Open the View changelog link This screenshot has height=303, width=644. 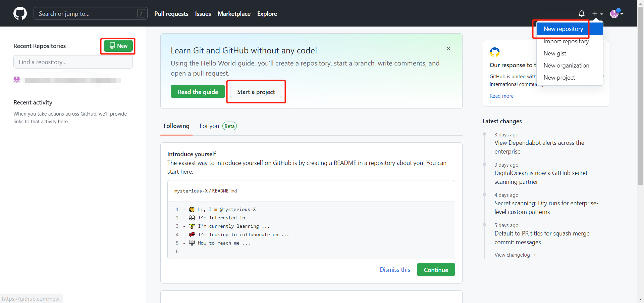(x=515, y=255)
